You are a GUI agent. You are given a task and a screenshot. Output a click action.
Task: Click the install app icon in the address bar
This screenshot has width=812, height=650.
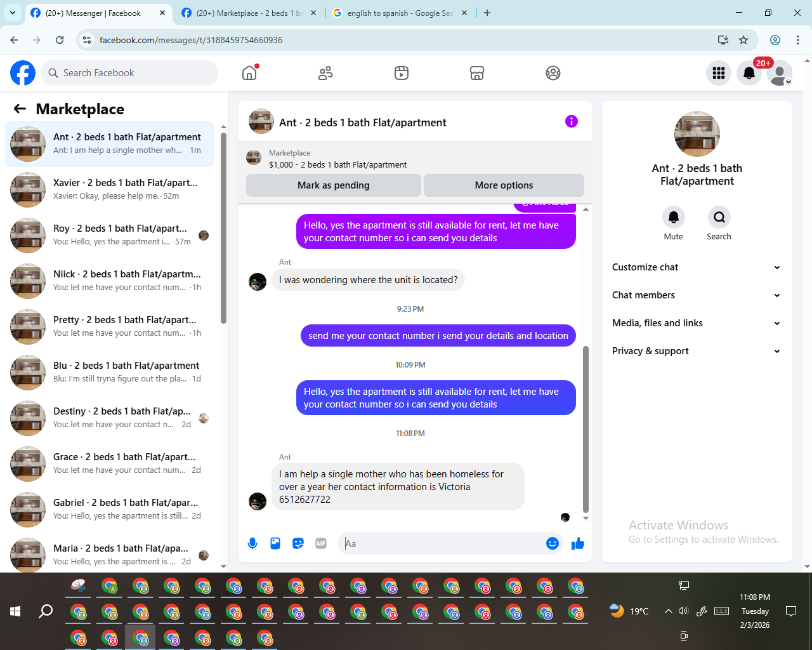pos(723,40)
